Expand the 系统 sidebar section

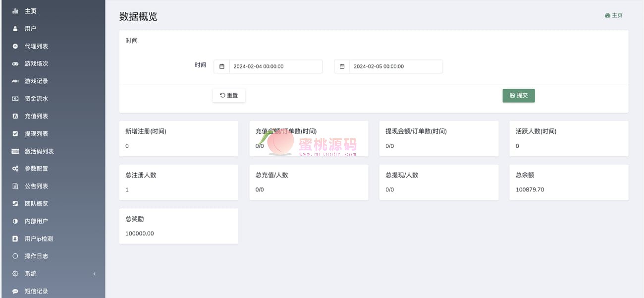click(x=31, y=274)
